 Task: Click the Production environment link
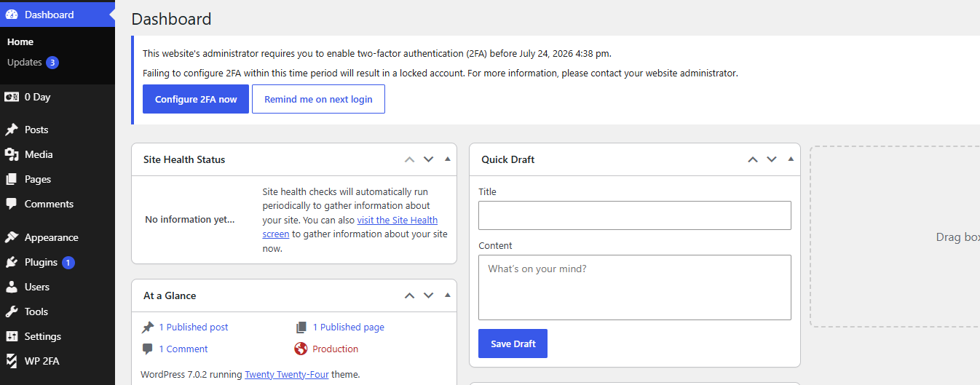coord(336,349)
